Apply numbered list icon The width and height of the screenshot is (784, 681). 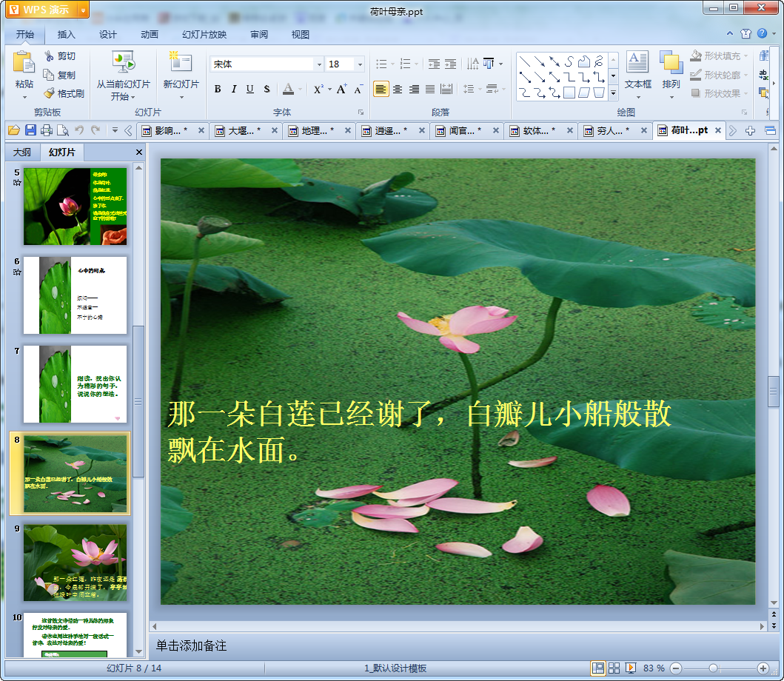(x=406, y=64)
